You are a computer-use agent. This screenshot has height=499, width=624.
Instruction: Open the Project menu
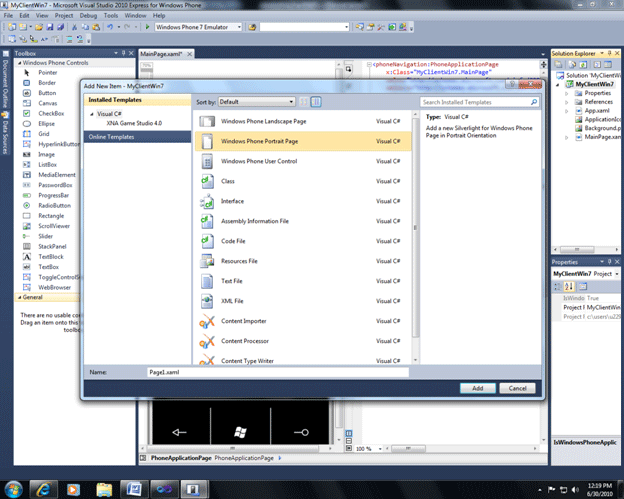tap(64, 16)
